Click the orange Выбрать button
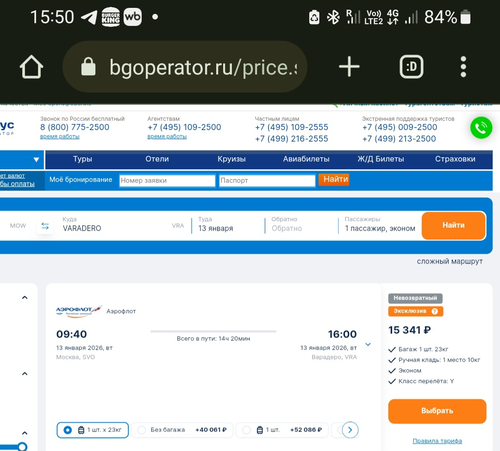 point(437,411)
